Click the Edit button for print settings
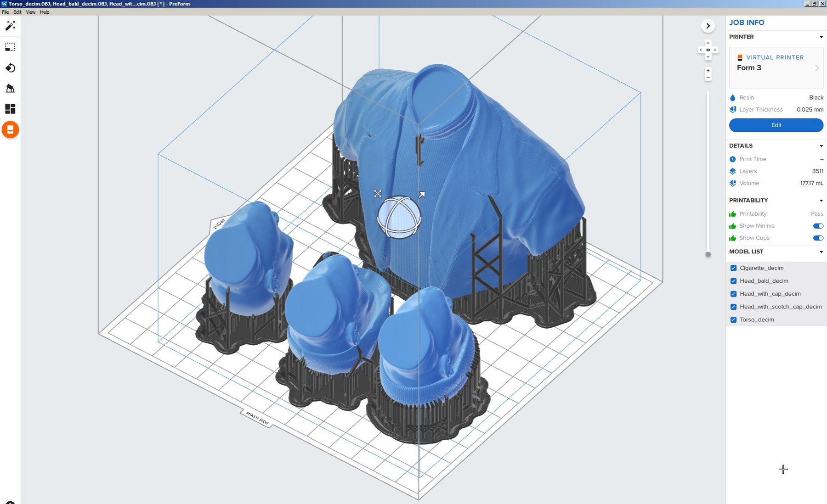Viewport: 827px width, 504px height. click(x=776, y=125)
